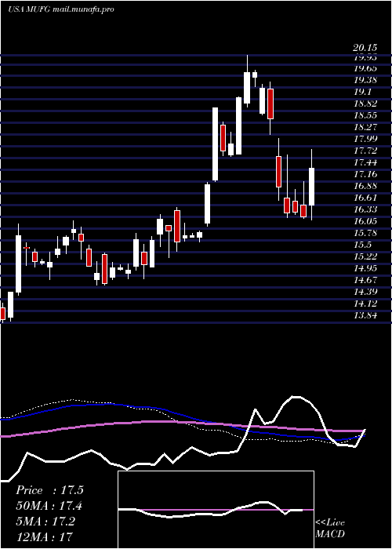Click the '50MA : 17.4' readout
Image resolution: width=392 pixels, height=549 pixels.
click(x=49, y=506)
